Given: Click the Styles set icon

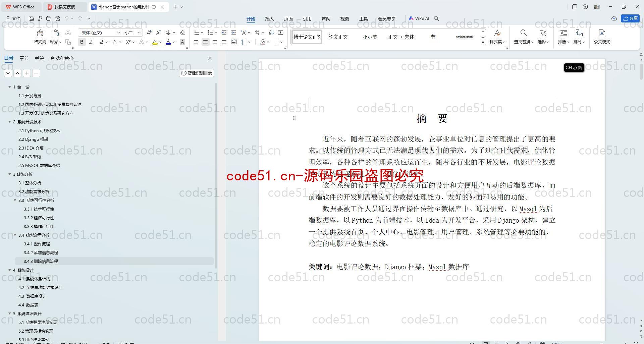Looking at the screenshot, I should [497, 33].
